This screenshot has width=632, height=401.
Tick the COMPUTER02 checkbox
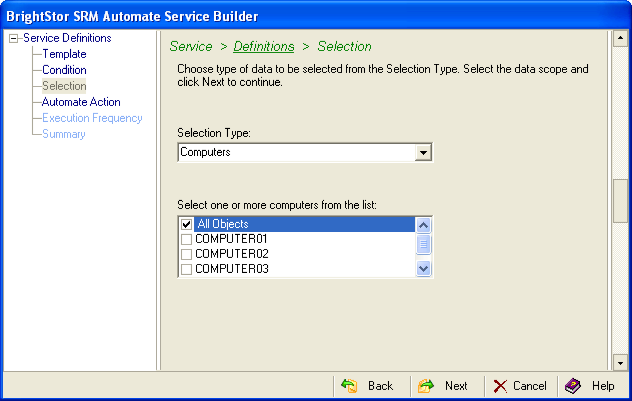pyautogui.click(x=186, y=254)
